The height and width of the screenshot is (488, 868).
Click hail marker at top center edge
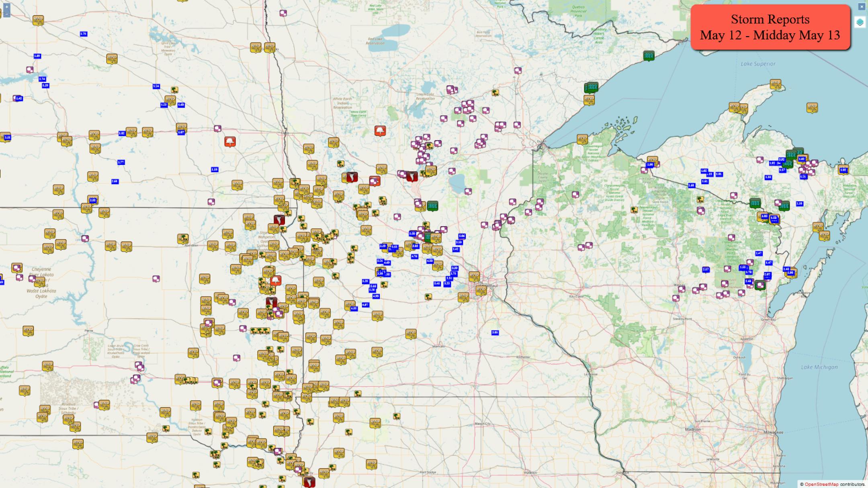point(283,13)
